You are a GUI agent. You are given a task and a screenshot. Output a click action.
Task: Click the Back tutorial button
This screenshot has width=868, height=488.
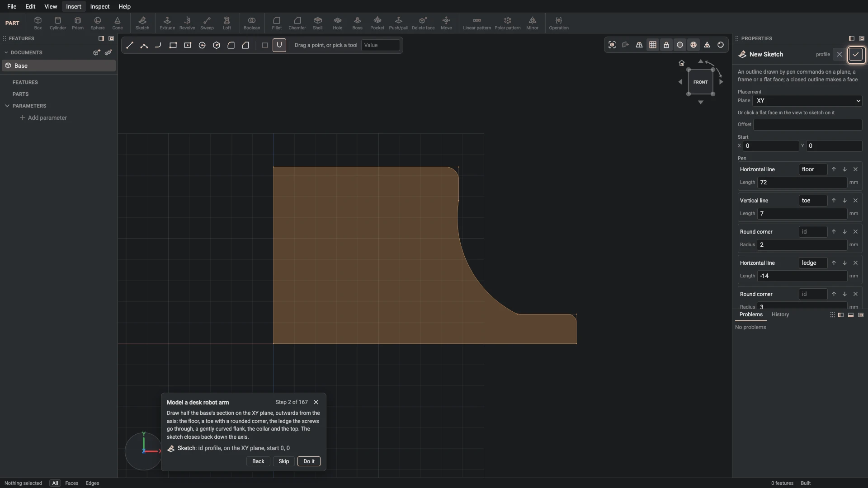click(x=258, y=461)
